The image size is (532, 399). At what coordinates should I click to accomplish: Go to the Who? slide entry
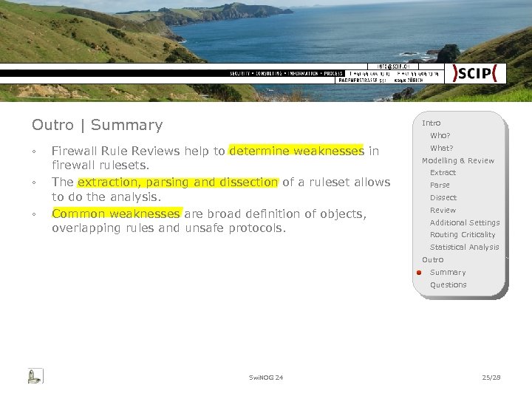(440, 135)
